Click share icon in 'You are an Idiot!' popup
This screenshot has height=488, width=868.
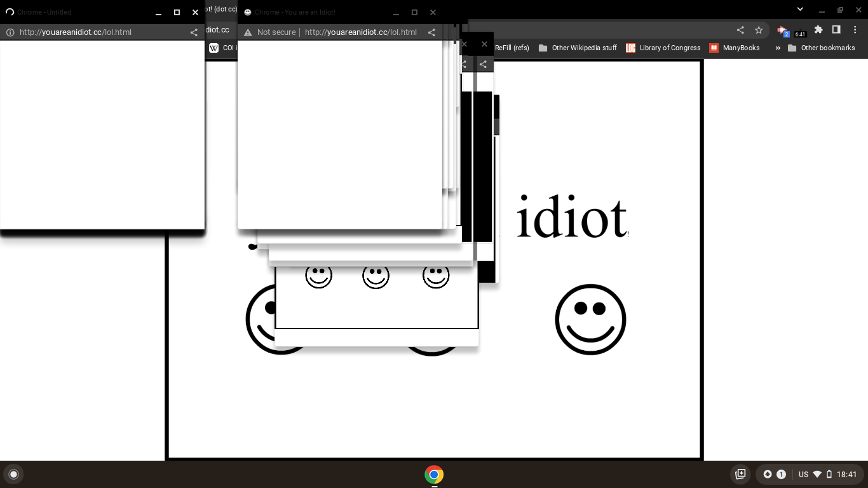click(x=431, y=32)
